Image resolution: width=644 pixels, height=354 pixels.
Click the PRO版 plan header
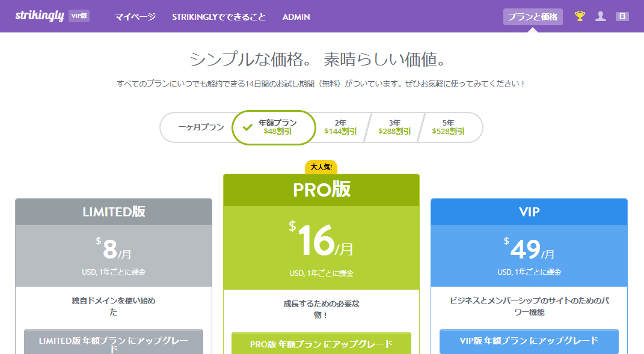click(321, 190)
